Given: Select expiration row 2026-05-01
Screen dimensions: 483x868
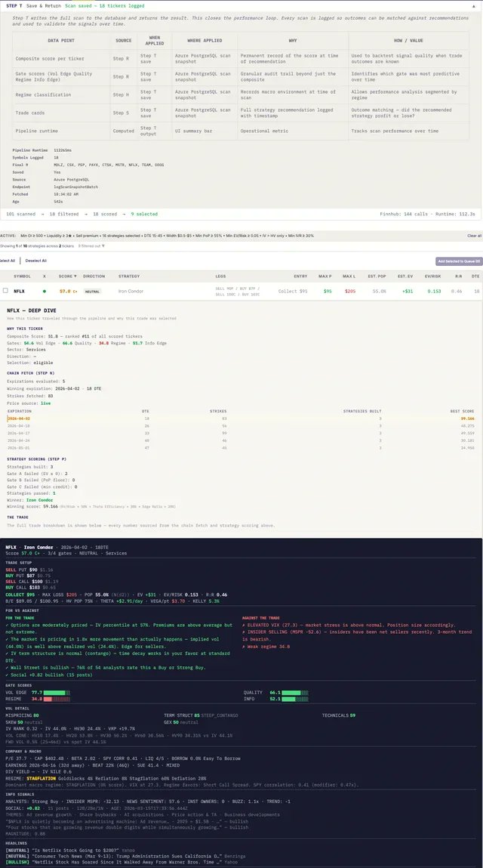Looking at the screenshot, I should (x=241, y=447).
